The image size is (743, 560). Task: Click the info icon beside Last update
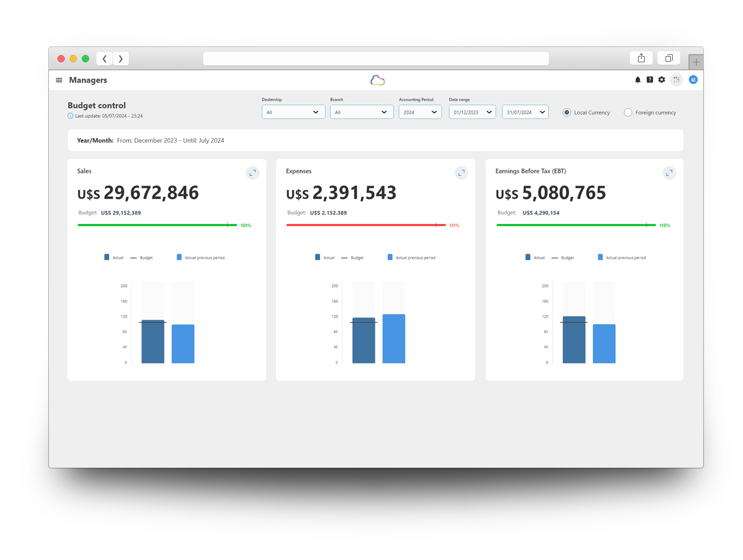click(70, 115)
